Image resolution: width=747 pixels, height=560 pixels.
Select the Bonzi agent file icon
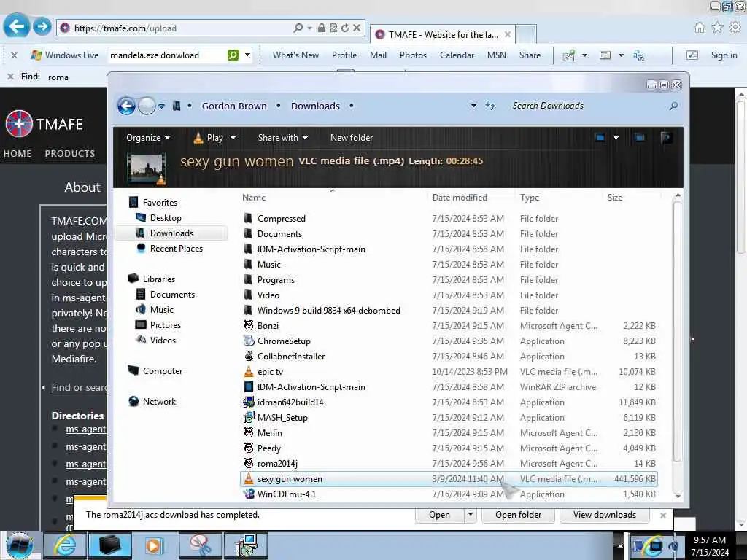pyautogui.click(x=248, y=325)
